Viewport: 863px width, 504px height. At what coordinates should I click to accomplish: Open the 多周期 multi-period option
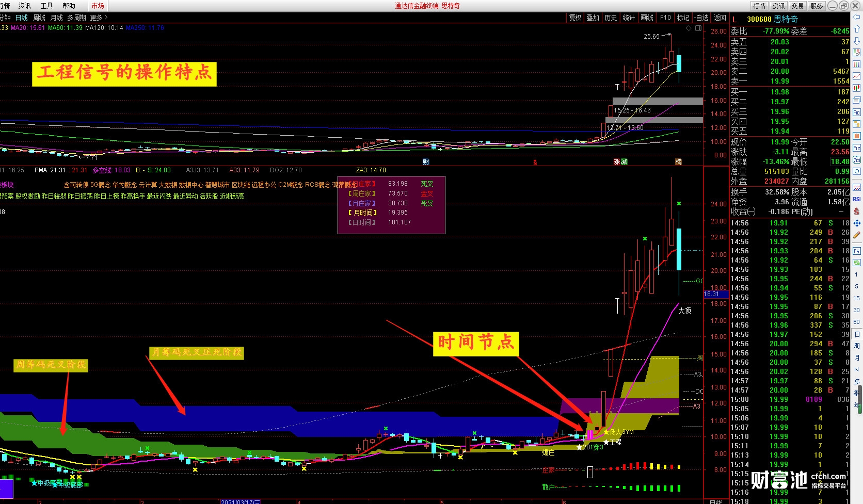pos(76,18)
